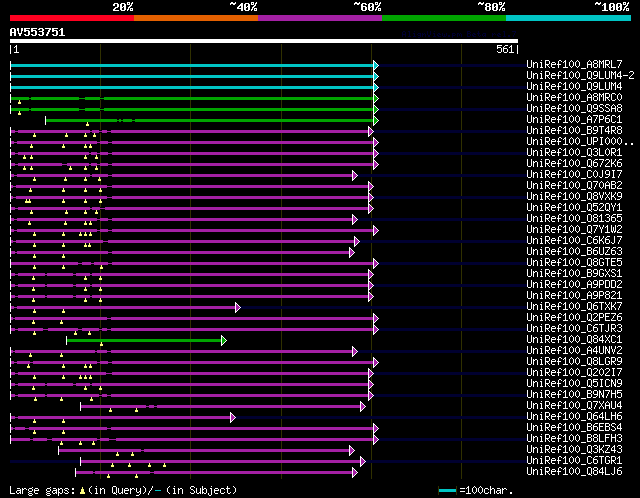The image size is (640, 498).
Task: Open hit UniRef100_A8MRC0
Action: [x=574, y=97]
